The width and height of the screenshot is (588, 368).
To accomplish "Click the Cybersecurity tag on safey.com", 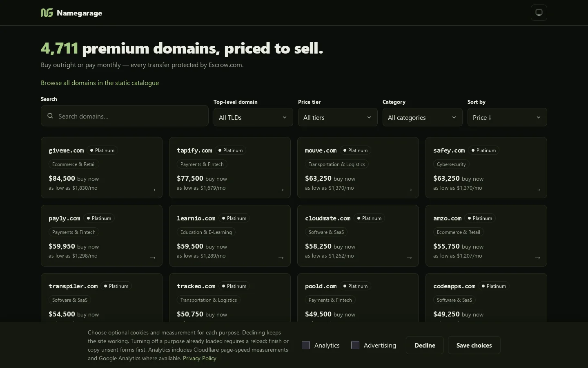I will click(x=451, y=164).
